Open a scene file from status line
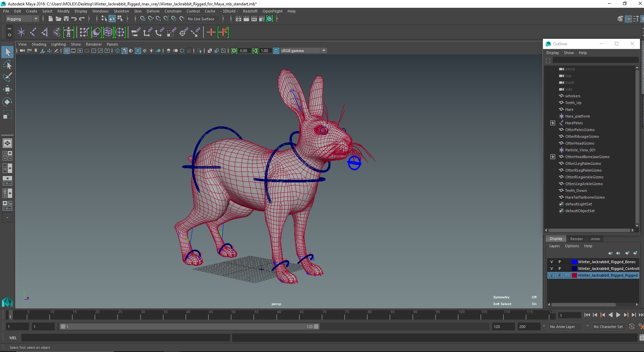The width and height of the screenshot is (644, 352). pyautogui.click(x=58, y=19)
